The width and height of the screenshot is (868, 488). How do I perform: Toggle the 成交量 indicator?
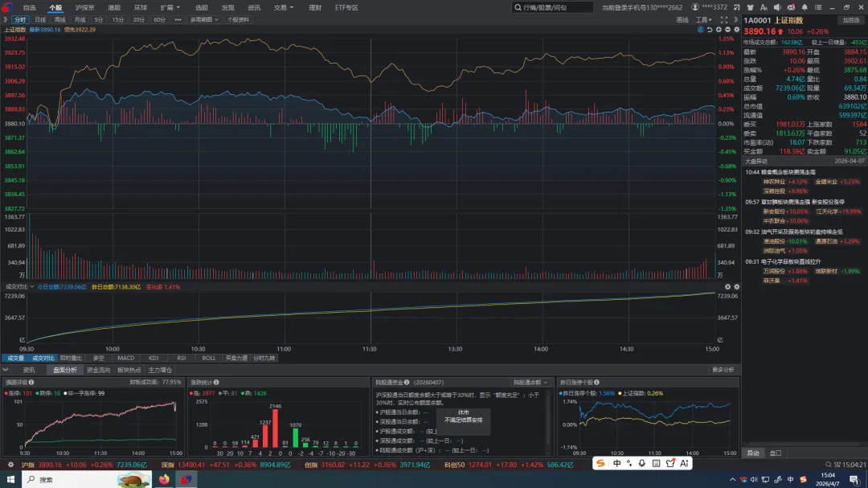15,358
